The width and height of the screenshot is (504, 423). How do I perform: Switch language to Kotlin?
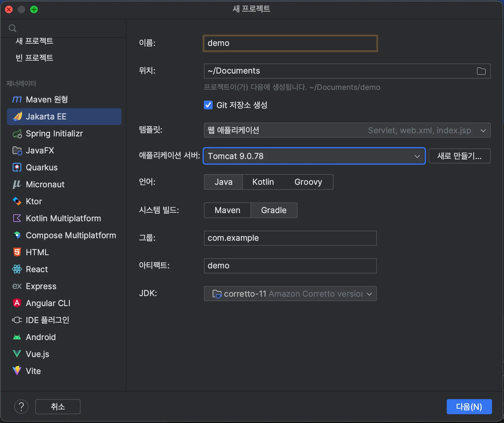(263, 182)
